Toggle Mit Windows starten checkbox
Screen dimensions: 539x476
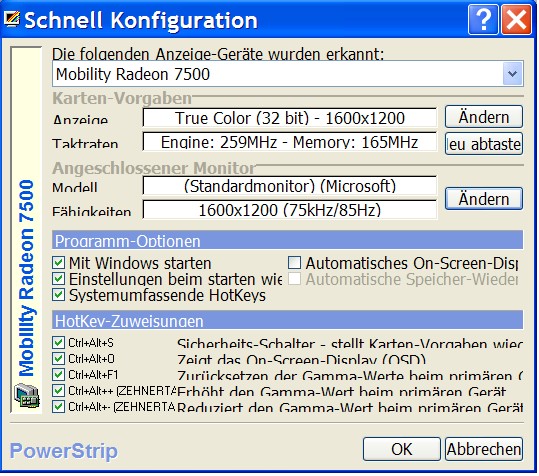coord(58,263)
